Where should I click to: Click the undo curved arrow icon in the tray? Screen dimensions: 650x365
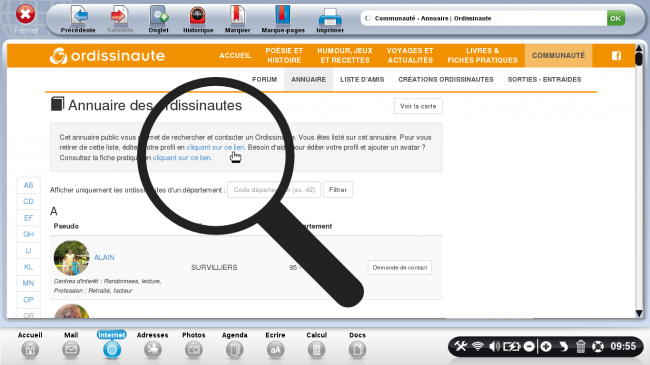(x=563, y=346)
